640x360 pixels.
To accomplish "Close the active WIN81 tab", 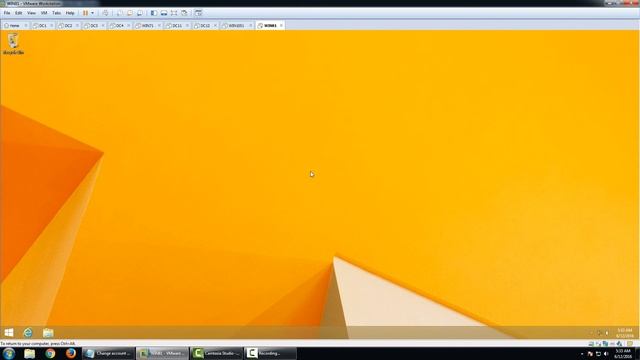I will [281, 26].
